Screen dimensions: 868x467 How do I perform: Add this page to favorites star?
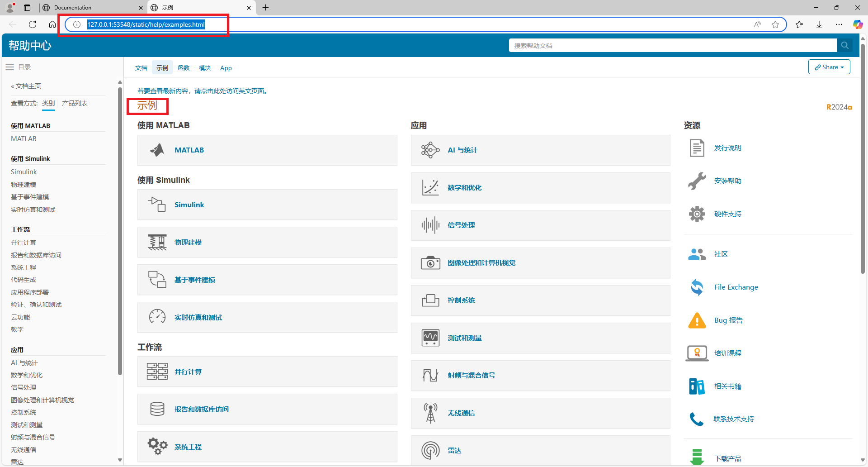point(775,24)
